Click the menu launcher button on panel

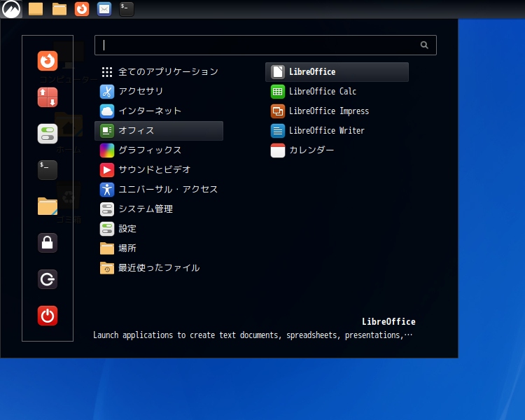point(11,9)
